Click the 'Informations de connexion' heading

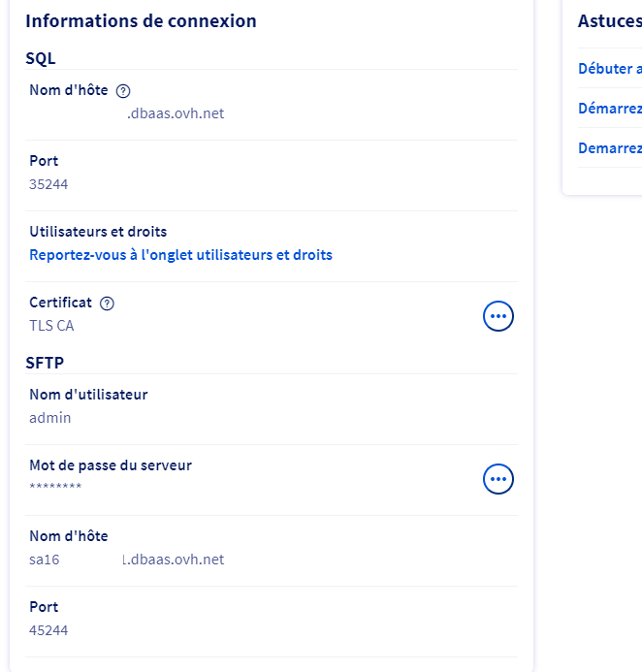click(141, 21)
